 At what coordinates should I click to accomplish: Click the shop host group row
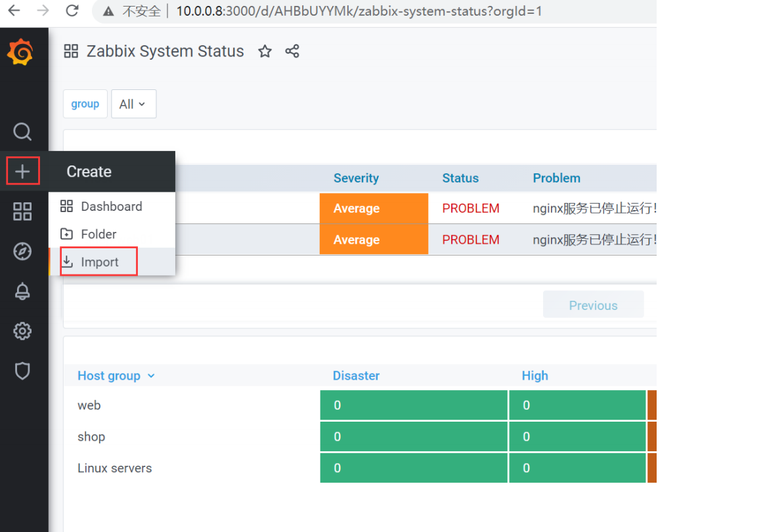(91, 437)
